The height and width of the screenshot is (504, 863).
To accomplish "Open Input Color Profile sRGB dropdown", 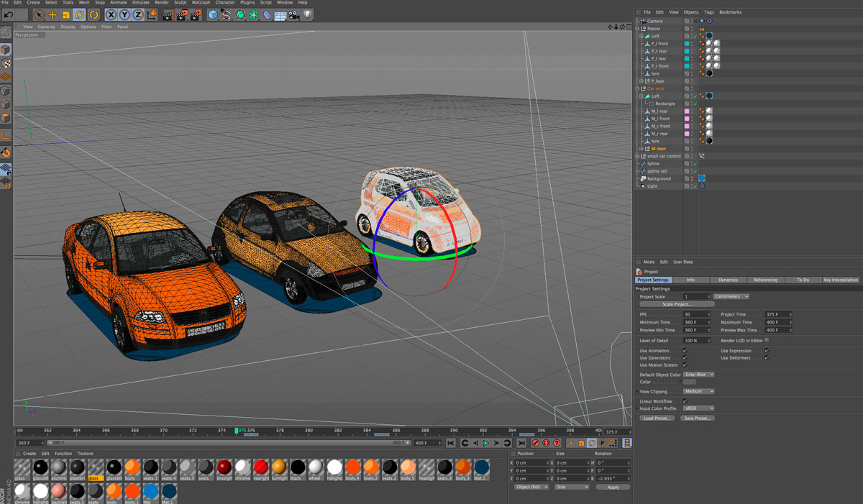I will pyautogui.click(x=699, y=408).
